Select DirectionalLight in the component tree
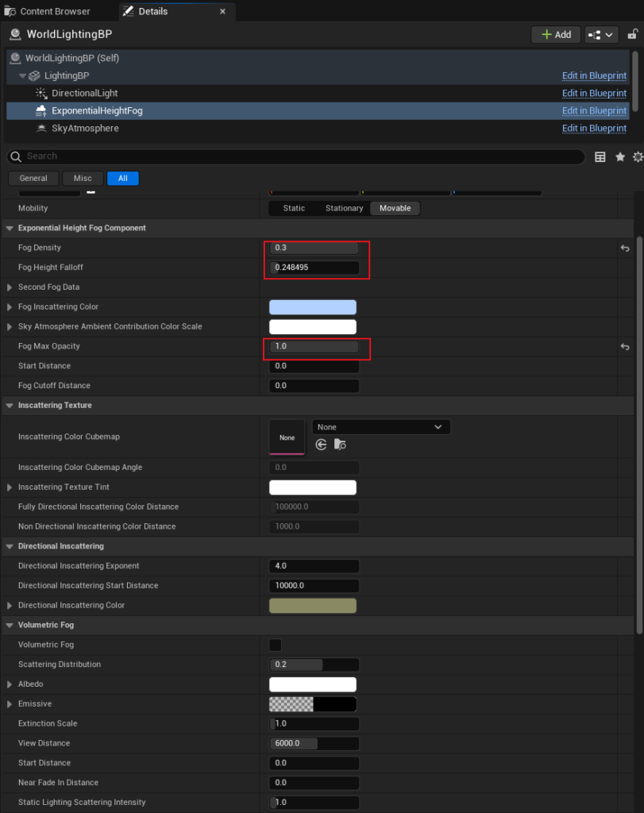The image size is (644, 813). (x=84, y=93)
